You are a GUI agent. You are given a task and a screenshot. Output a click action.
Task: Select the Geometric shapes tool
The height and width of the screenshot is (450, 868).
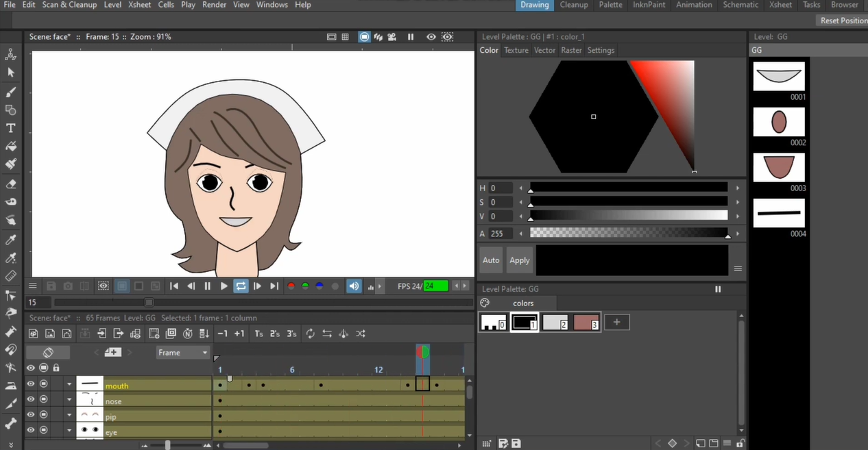click(10, 110)
